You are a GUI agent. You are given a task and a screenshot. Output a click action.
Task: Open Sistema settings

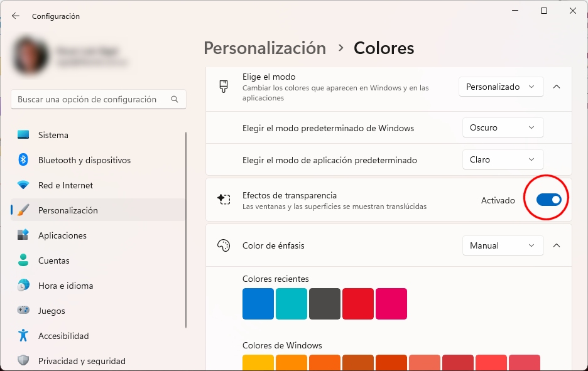98,135
